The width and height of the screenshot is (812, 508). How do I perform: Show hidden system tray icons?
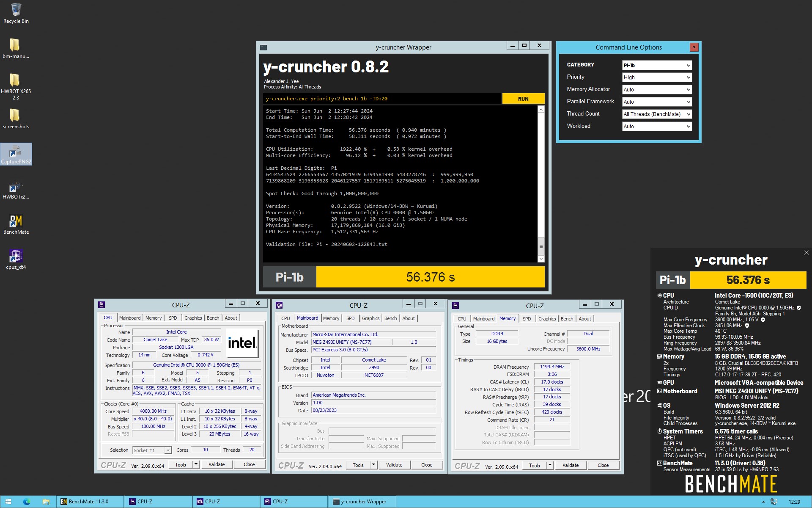click(763, 502)
